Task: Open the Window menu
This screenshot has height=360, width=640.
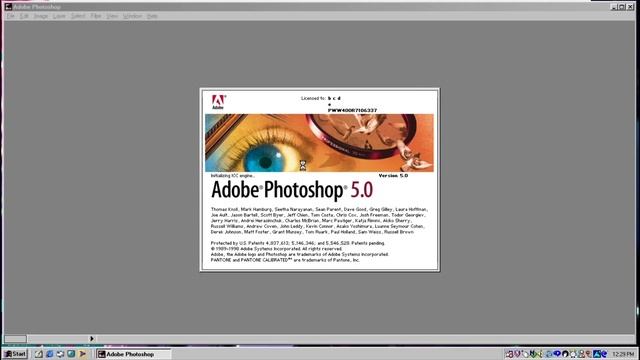Action: [132, 16]
